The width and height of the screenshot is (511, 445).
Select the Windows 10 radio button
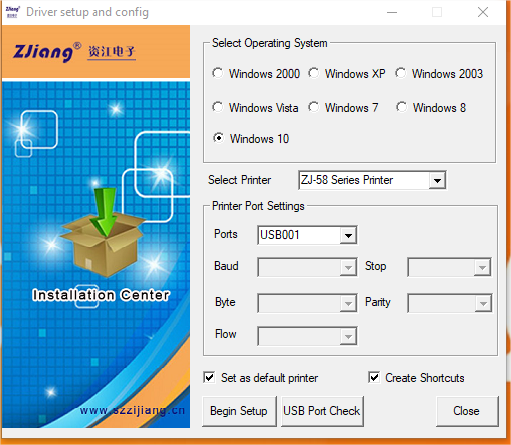click(219, 138)
